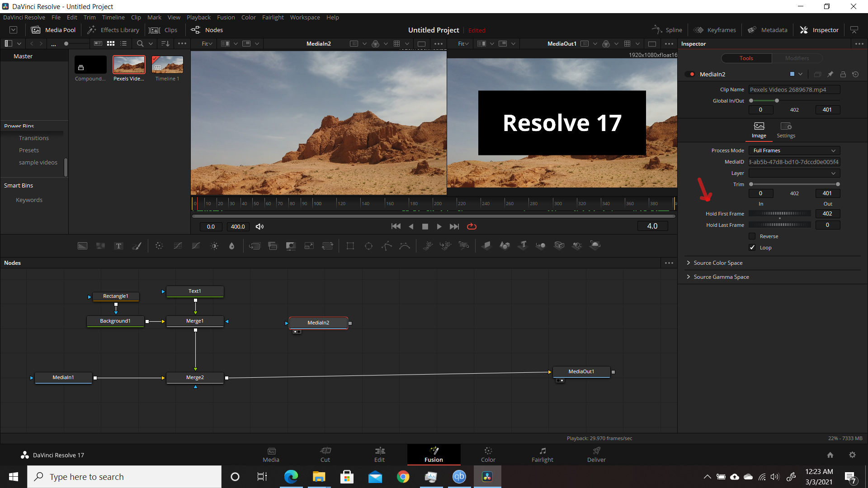The image size is (868, 488).
Task: Add a Color Corrector node
Action: pyautogui.click(x=159, y=246)
